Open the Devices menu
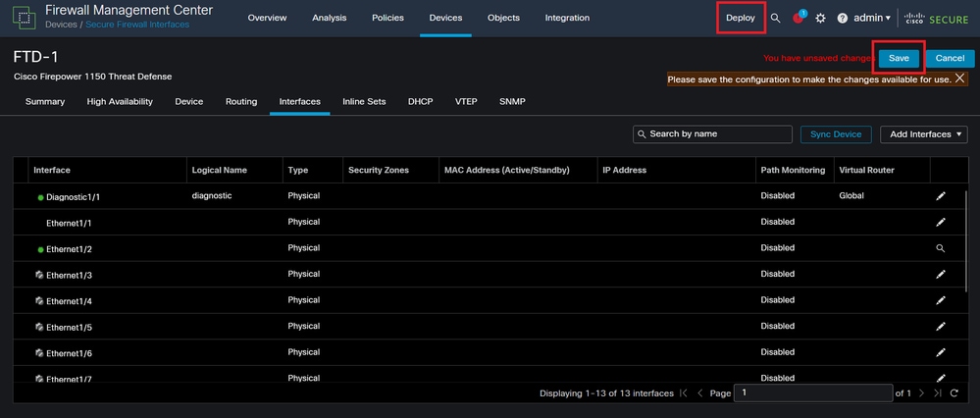Screen dimensions: 980x418 point(445,18)
